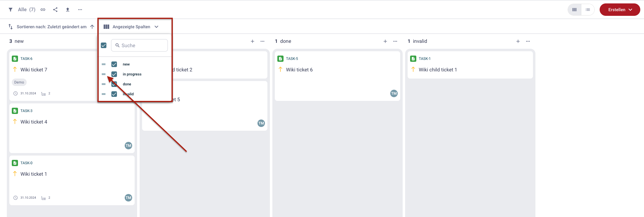The height and width of the screenshot is (217, 644).
Task: Copy link via the chain icon
Action: [43, 10]
